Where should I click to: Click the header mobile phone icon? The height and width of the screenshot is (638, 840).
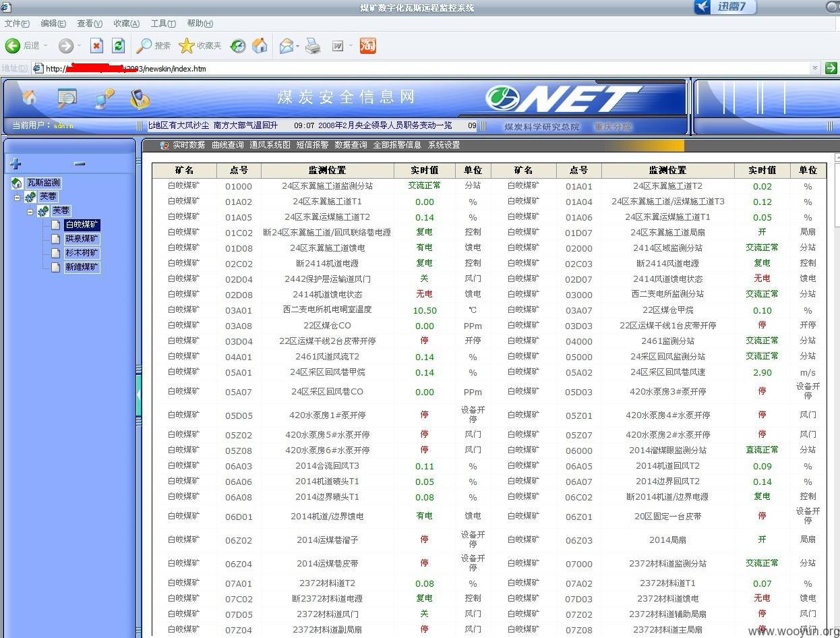click(x=140, y=99)
